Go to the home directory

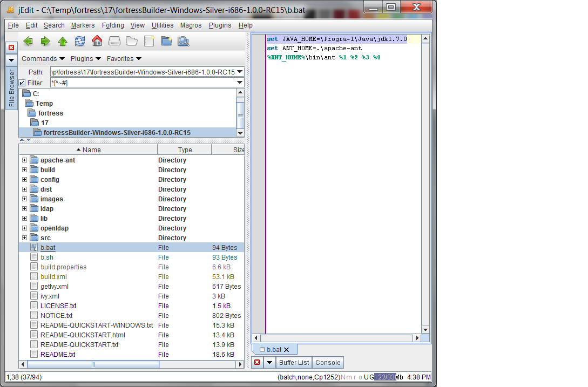point(97,41)
